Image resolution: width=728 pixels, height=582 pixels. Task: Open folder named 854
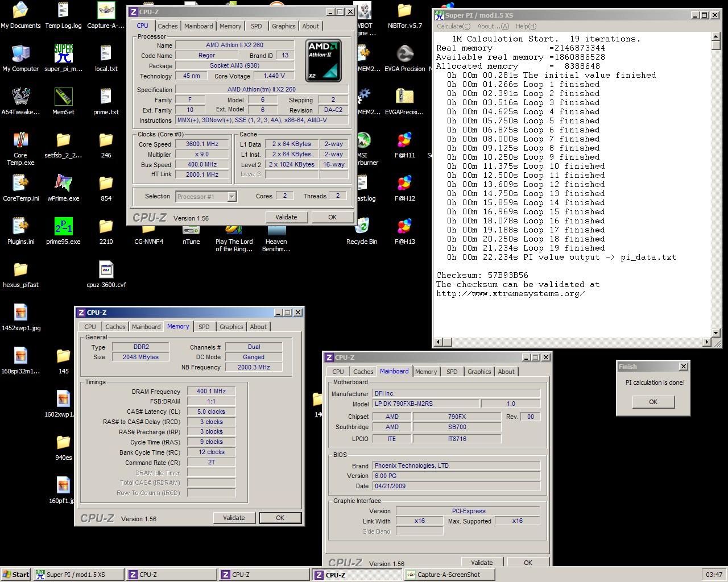click(106, 188)
